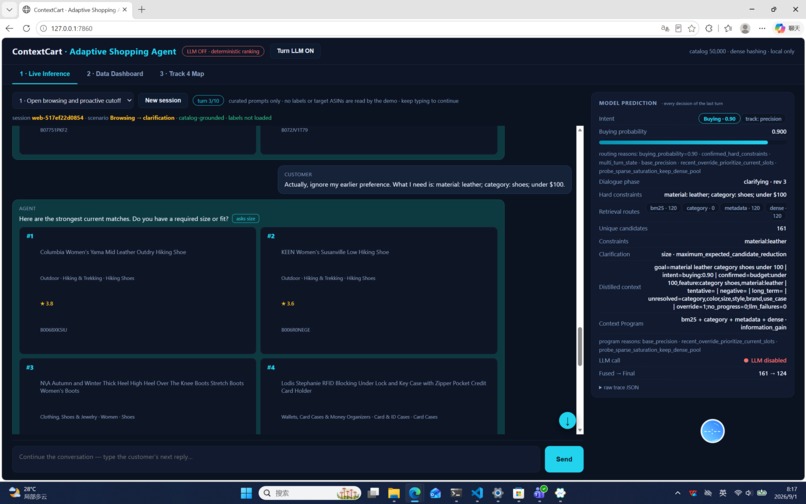Show hidden system tray icons chevron
Viewport: 806px width, 504px height.
(x=677, y=493)
